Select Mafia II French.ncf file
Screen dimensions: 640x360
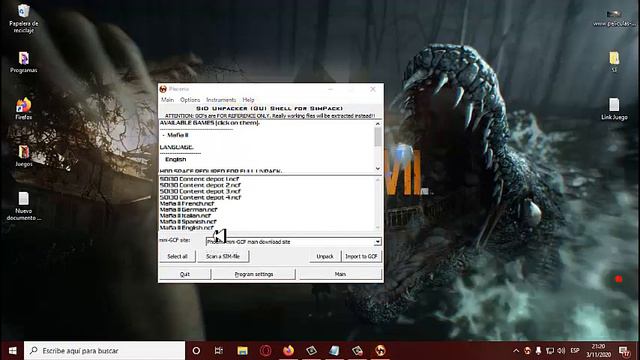tap(187, 203)
